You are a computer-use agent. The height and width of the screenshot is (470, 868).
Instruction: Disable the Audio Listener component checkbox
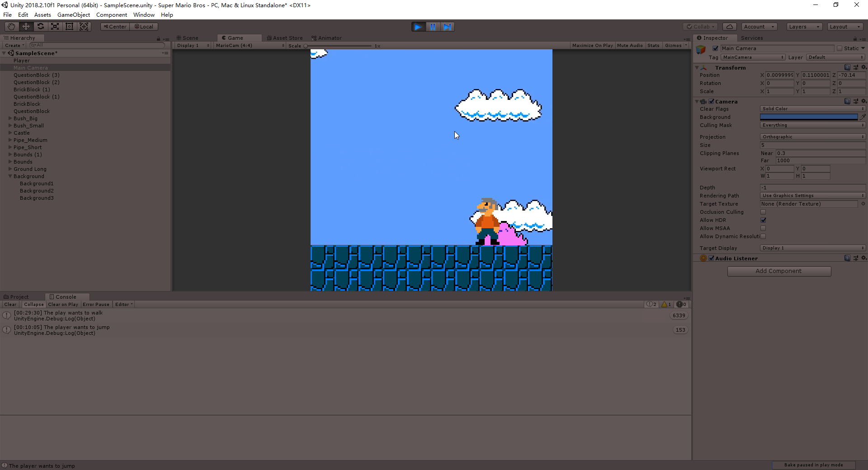(712, 258)
